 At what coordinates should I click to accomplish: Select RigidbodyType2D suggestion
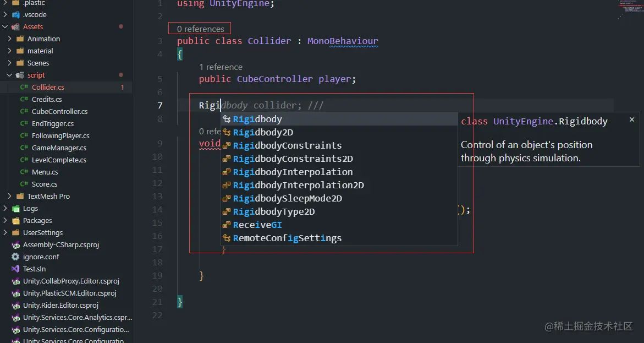point(339,211)
